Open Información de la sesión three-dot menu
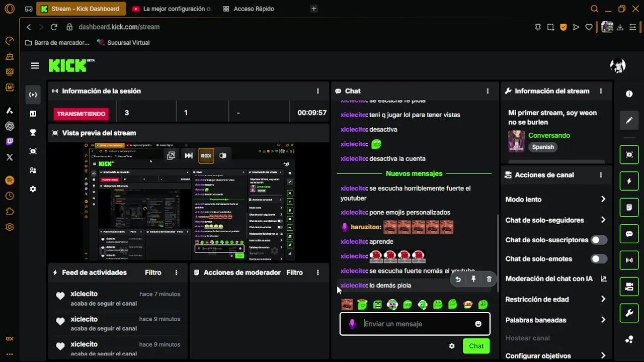Screen dimensions: 644x362 coord(317,91)
